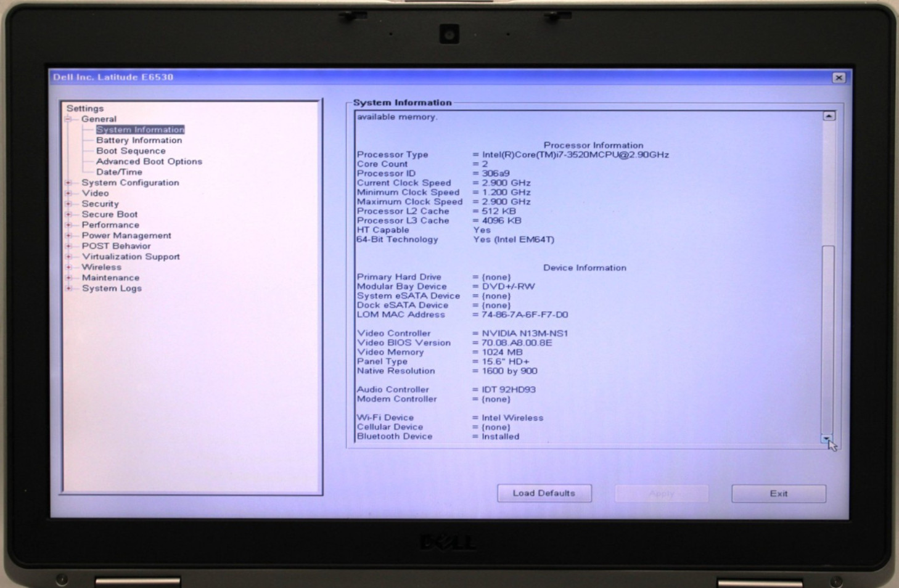Click the scroll down arrow

(826, 439)
